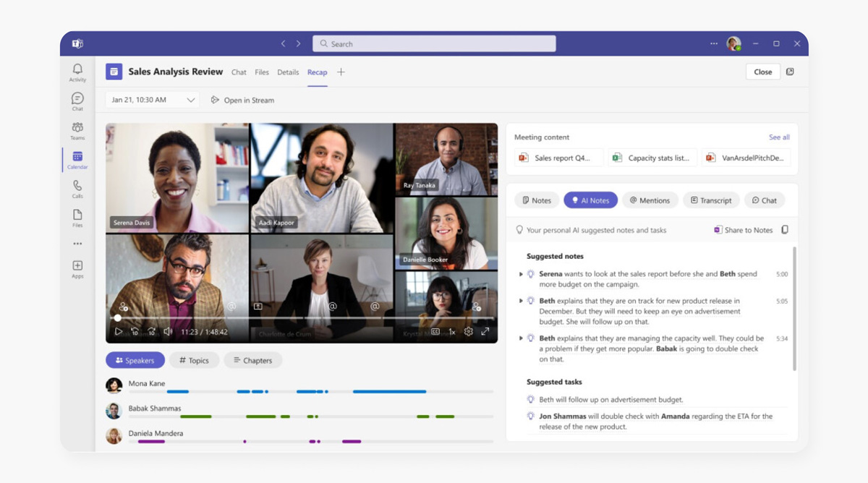Expand the note about managing capacity
This screenshot has height=483, width=868.
[x=521, y=338]
